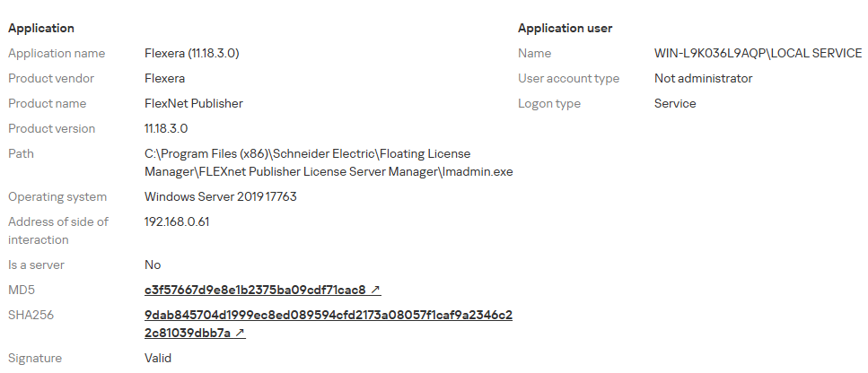Click the Signature field label
The height and width of the screenshot is (373, 868).
(35, 359)
